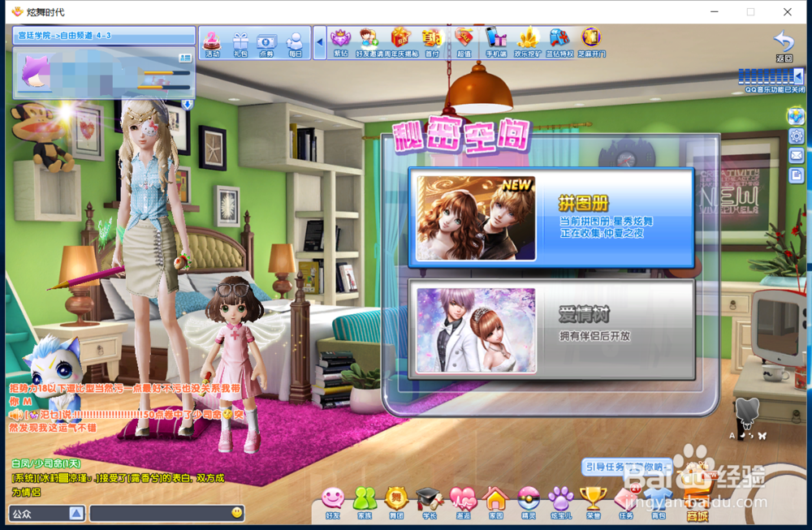The height and width of the screenshot is (530, 812).
Task: Click the 当前拼图册:星秀炫舞 text
Action: click(x=606, y=221)
